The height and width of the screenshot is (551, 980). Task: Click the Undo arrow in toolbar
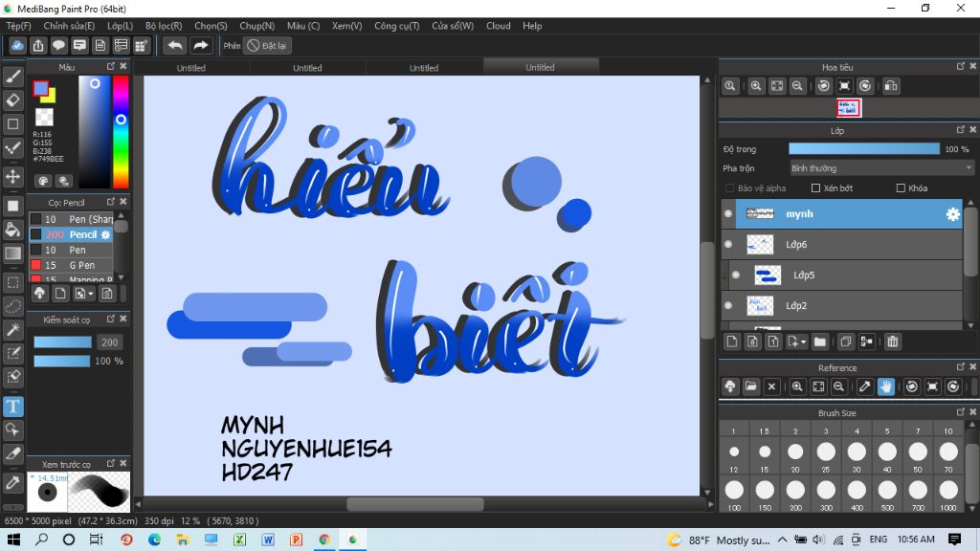(x=175, y=46)
